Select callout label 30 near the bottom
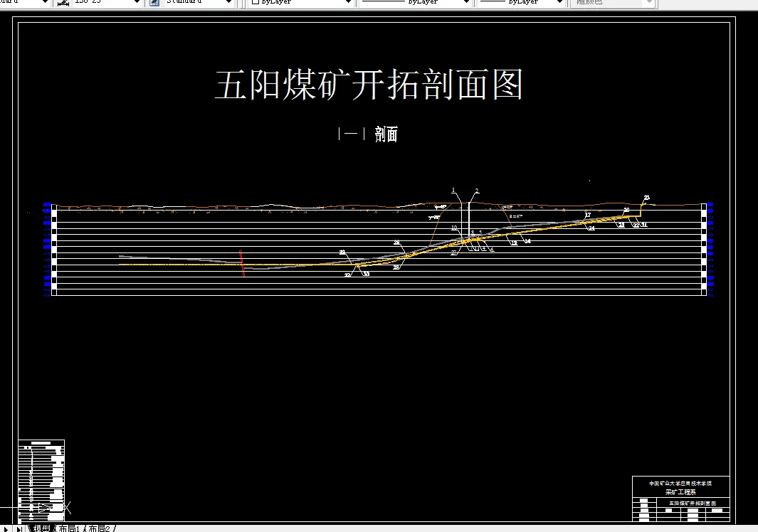Image resolution: width=758 pixels, height=532 pixels. coord(367,274)
